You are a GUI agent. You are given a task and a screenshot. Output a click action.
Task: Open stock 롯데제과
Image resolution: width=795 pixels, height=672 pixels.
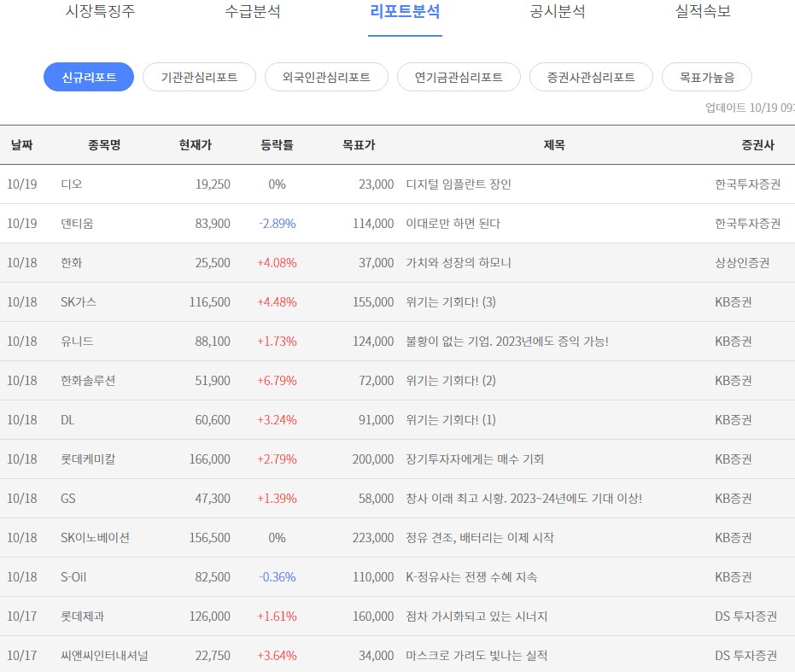pos(83,616)
